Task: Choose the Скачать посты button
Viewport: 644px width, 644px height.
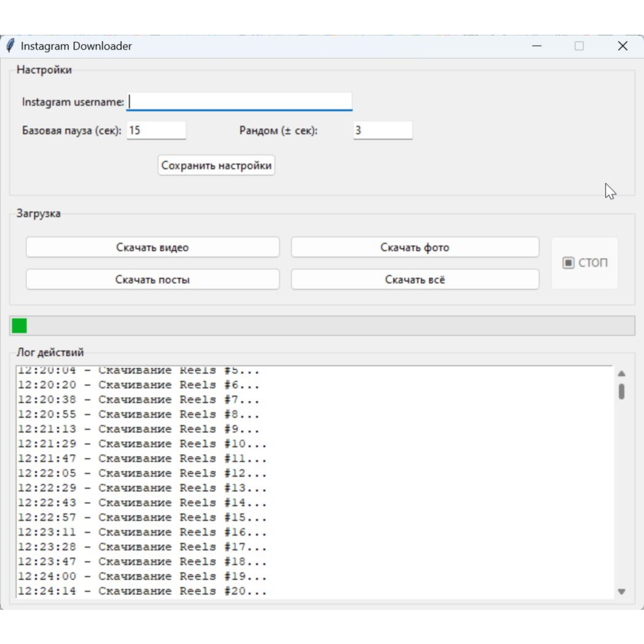Action: coord(153,279)
